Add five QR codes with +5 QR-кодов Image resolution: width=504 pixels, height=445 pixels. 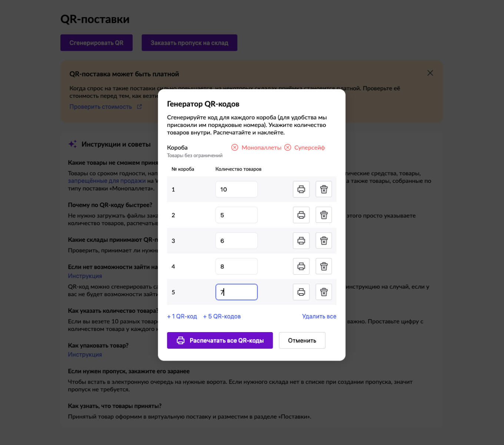click(x=222, y=316)
